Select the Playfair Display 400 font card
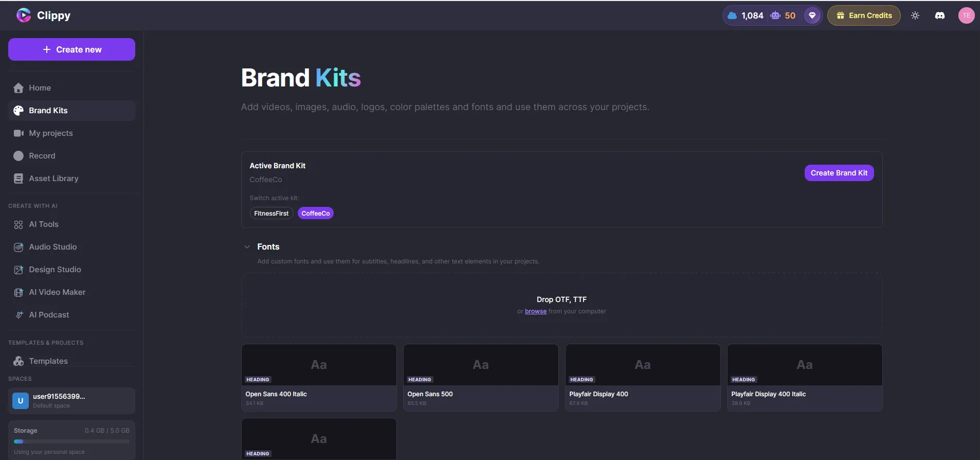980x460 pixels. tap(643, 378)
